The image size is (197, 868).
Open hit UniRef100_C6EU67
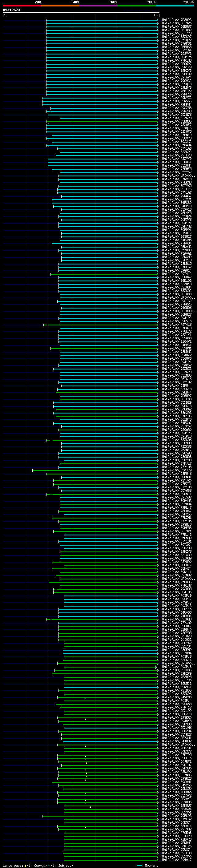click(176, 26)
